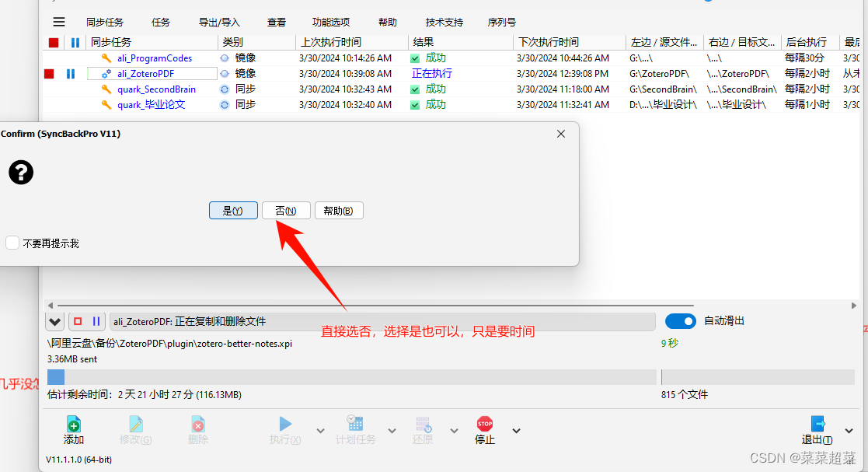Click red stop-all icon in column header
868x472 pixels.
coord(54,43)
